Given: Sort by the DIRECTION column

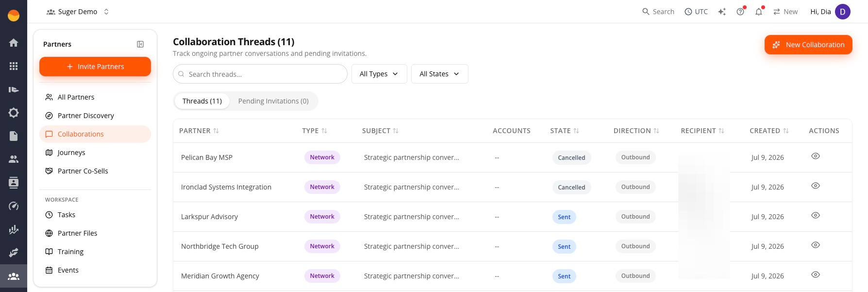Looking at the screenshot, I should pyautogui.click(x=636, y=131).
